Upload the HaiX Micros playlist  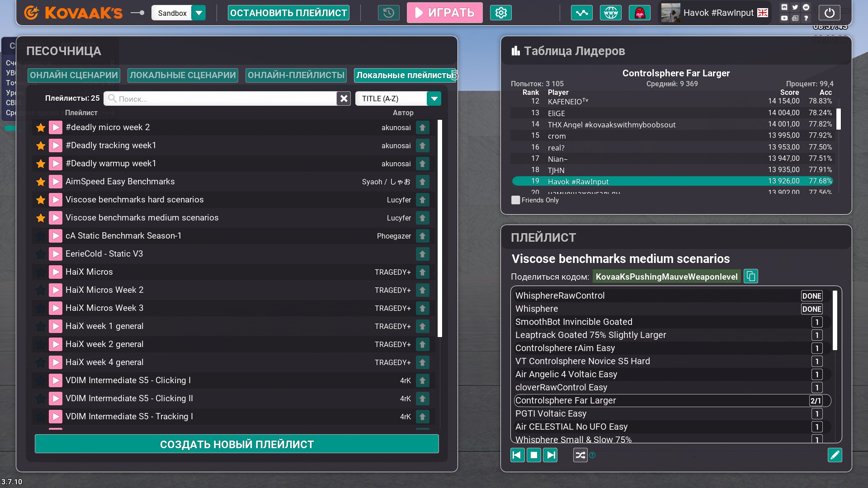422,272
